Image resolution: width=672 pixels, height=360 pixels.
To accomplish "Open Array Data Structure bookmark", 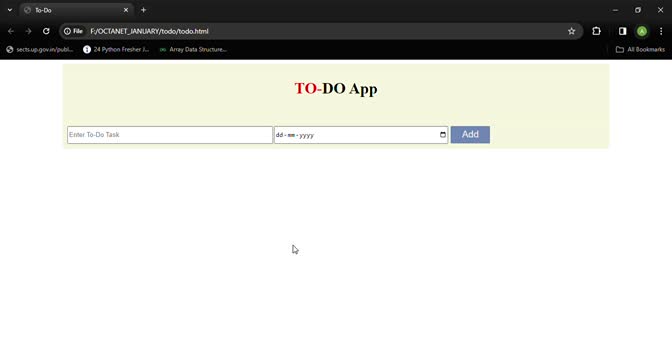I will 193,50.
